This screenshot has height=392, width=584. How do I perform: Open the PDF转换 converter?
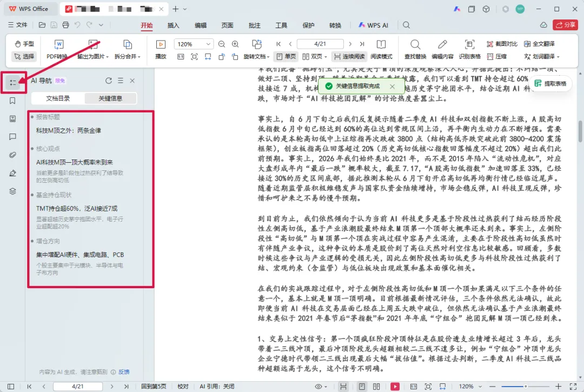click(57, 49)
